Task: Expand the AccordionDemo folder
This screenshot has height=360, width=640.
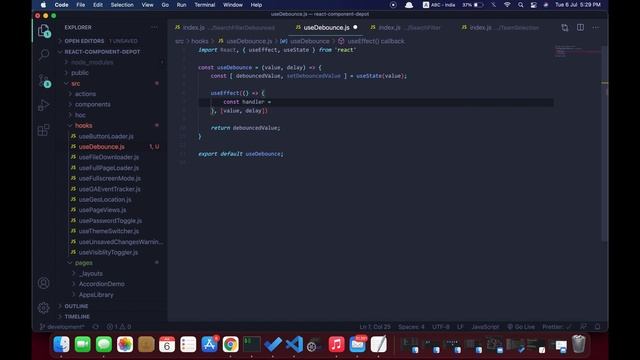Action: click(102, 284)
